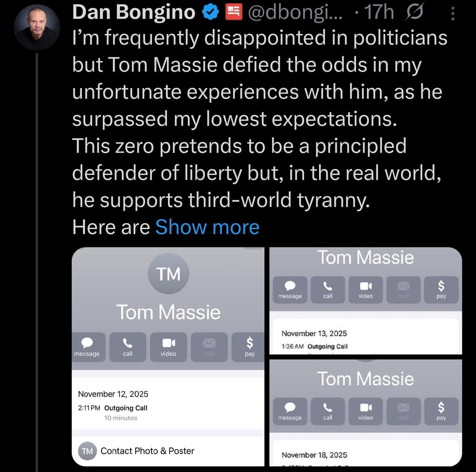Open the Dan Bongino display name link
Image resolution: width=476 pixels, height=472 pixels.
[x=134, y=12]
